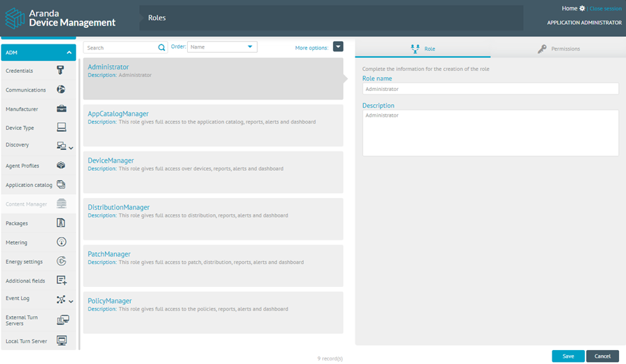Select the PatchManager role
This screenshot has height=364, width=626.
tap(214, 266)
